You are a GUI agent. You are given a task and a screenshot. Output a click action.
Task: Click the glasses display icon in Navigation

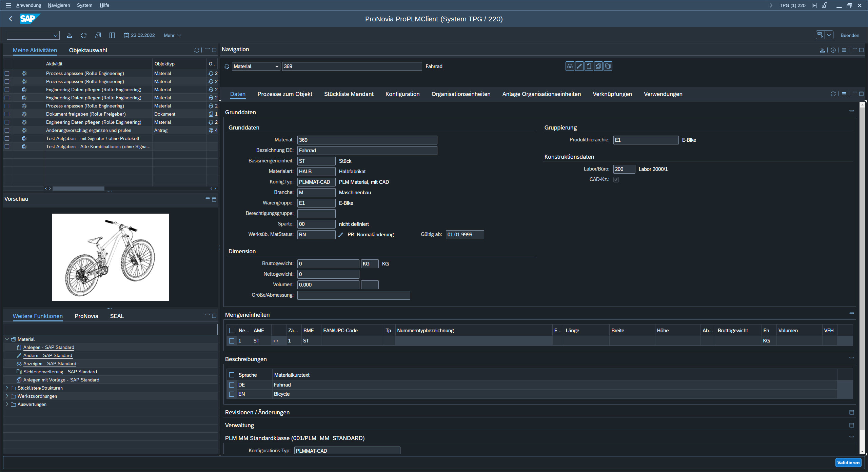[570, 66]
